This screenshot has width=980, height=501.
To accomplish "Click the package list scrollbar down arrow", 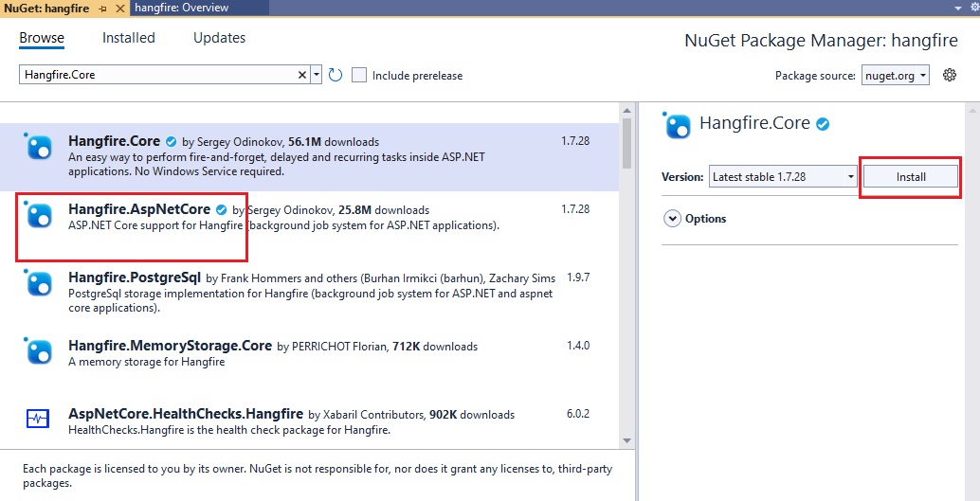I will [627, 441].
